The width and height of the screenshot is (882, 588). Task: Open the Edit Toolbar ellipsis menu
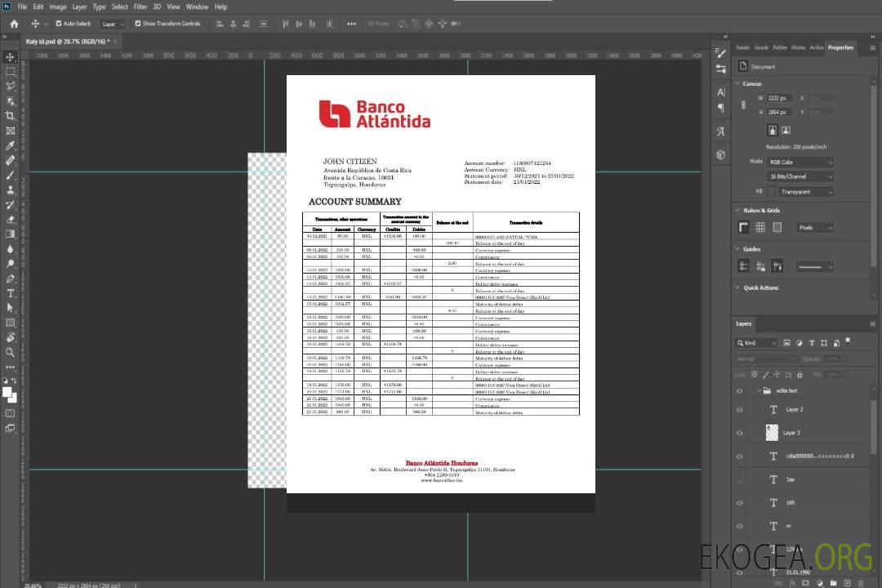10,367
